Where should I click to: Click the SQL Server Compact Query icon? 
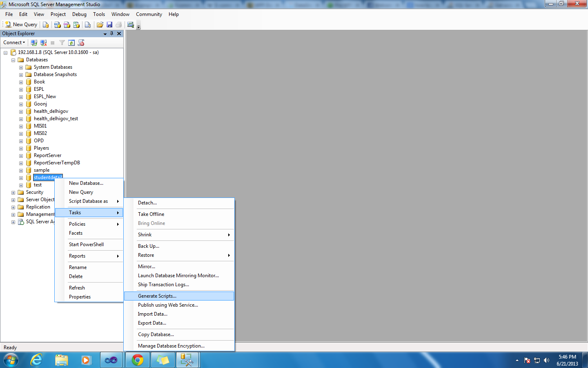(x=88, y=25)
